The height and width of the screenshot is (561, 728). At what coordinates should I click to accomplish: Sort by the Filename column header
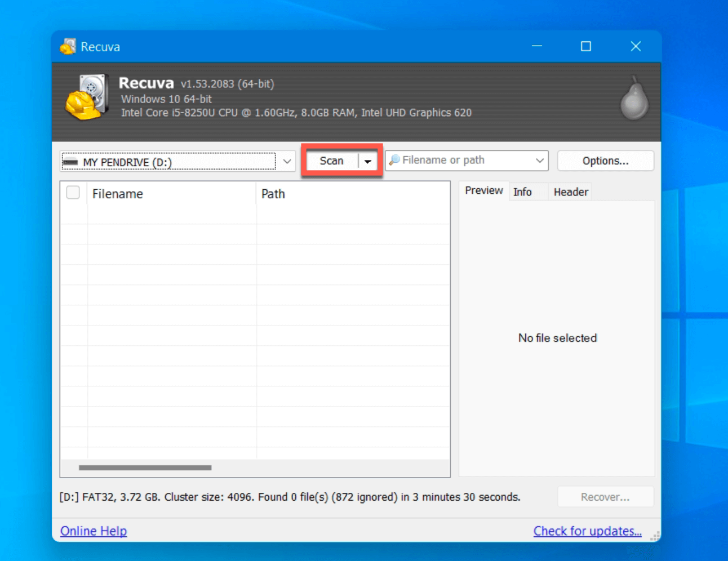tap(171, 194)
